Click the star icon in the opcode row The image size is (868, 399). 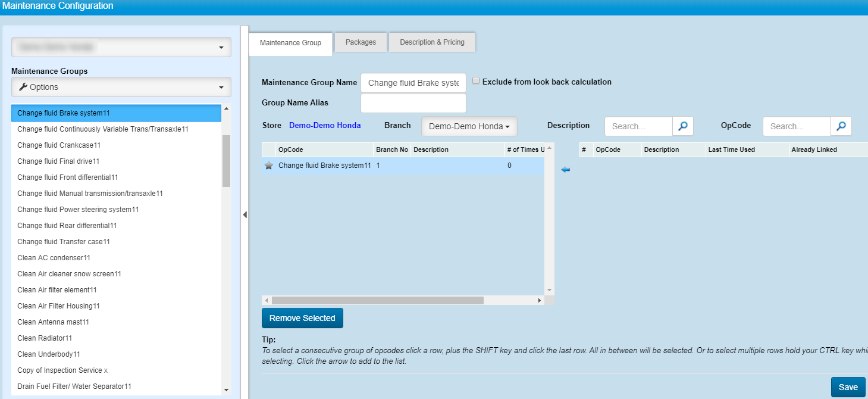click(x=268, y=166)
